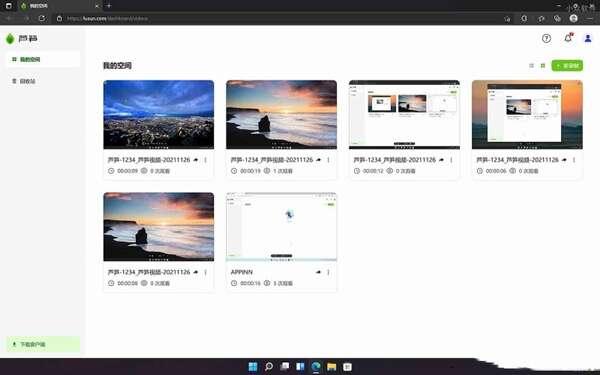
Task: Share the first city night video
Action: click(196, 160)
